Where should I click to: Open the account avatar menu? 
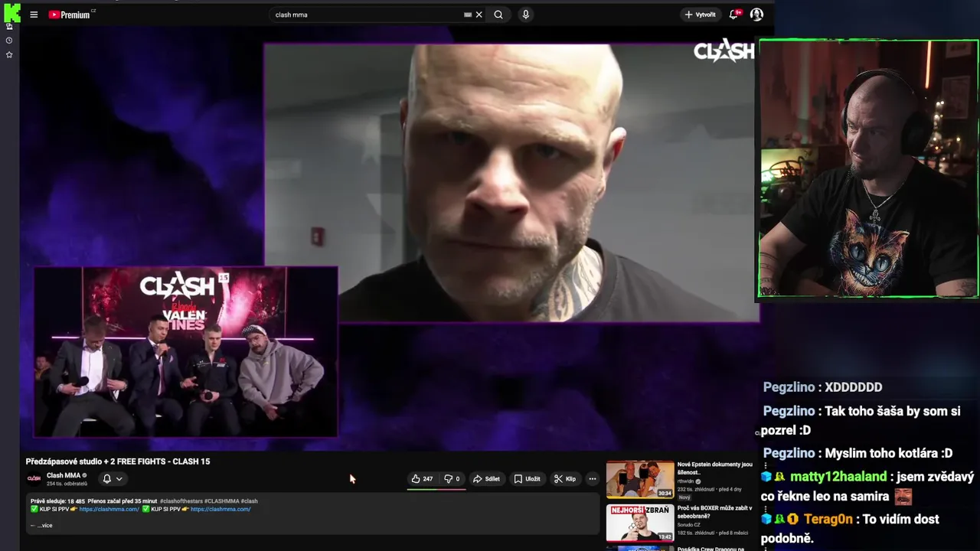[x=756, y=15]
